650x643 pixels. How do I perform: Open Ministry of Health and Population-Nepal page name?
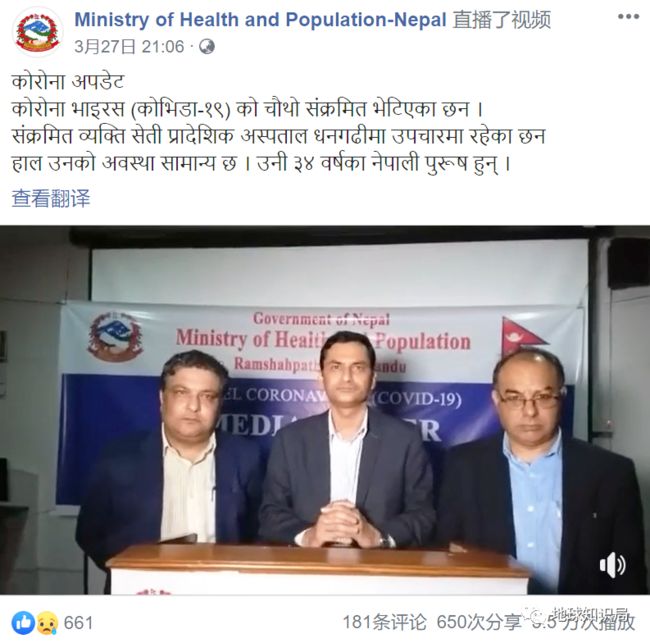click(260, 20)
